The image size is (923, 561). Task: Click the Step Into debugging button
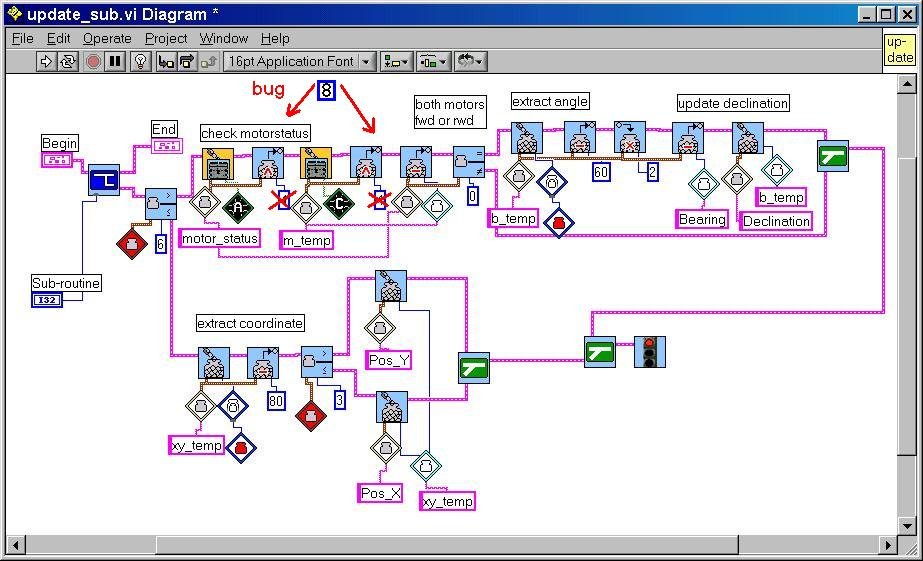165,62
